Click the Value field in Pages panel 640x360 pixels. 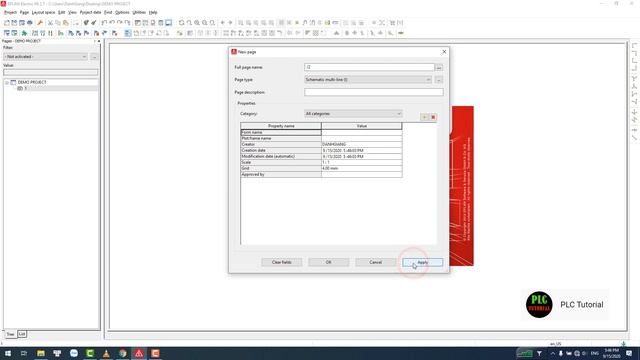pyautogui.click(x=51, y=73)
